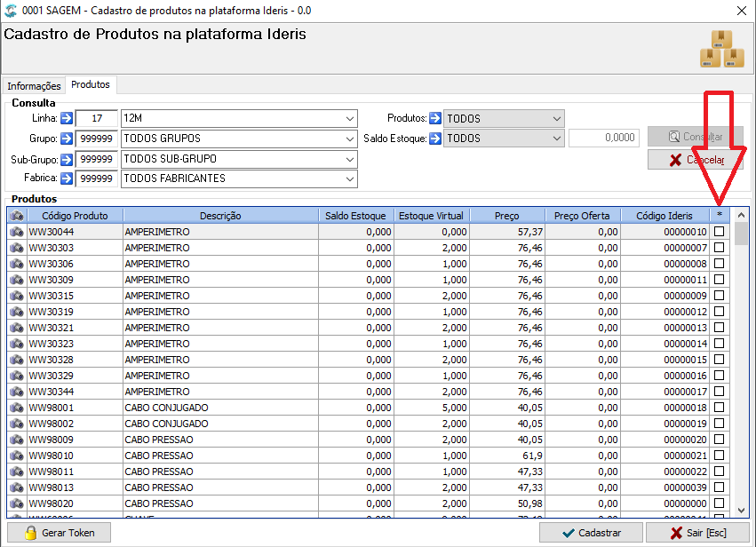Click the Gerar Token button
Image resolution: width=756 pixels, height=547 pixels.
59,533
